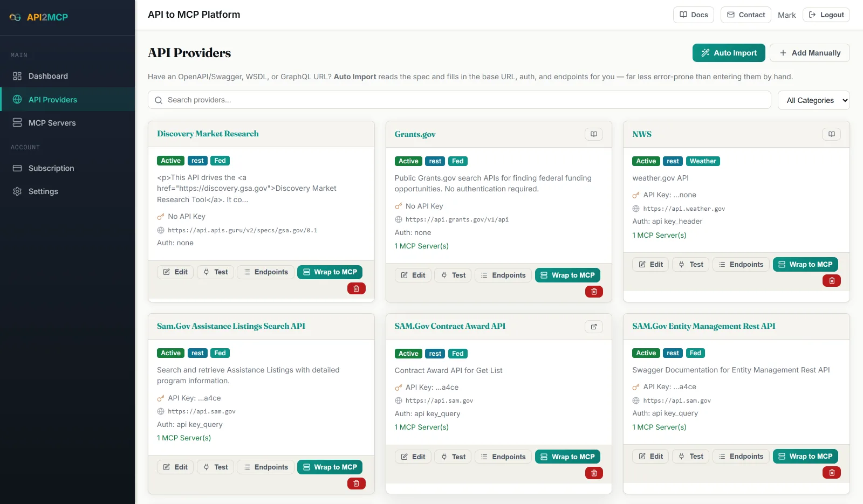The image size is (863, 504).
Task: View Endpoints for the NWS provider
Action: (741, 265)
